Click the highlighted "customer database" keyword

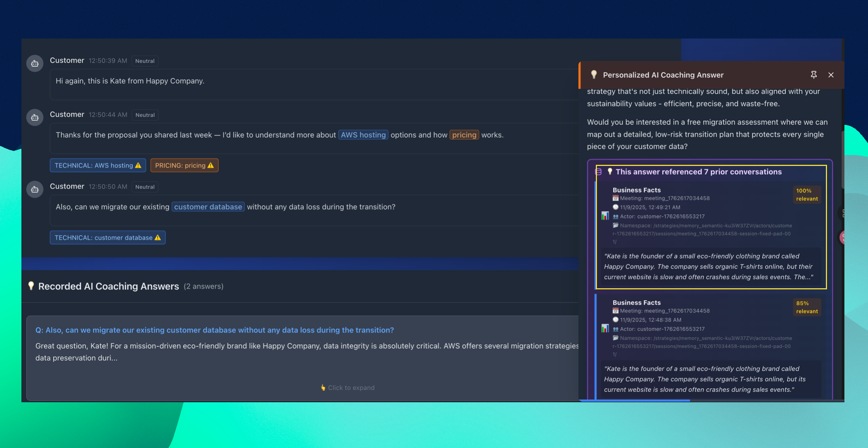208,207
